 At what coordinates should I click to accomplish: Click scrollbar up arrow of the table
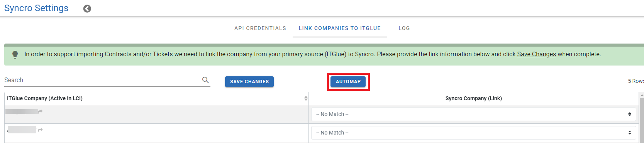tap(642, 95)
